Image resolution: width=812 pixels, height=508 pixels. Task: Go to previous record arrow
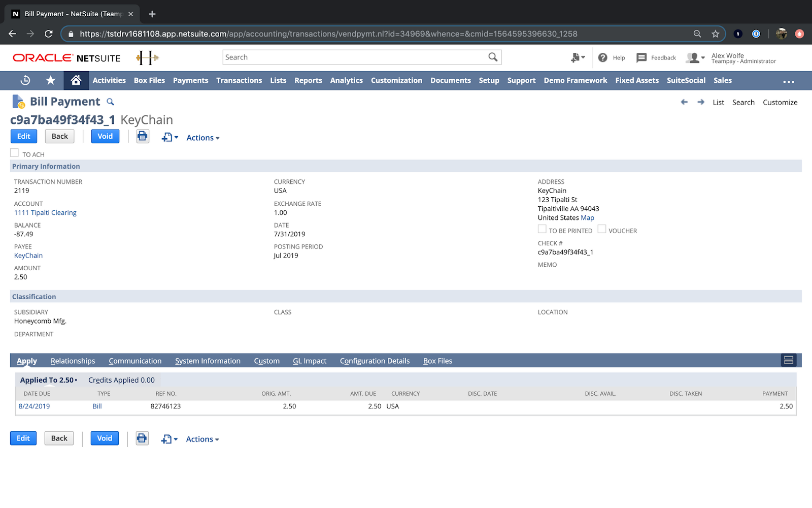[x=684, y=102]
